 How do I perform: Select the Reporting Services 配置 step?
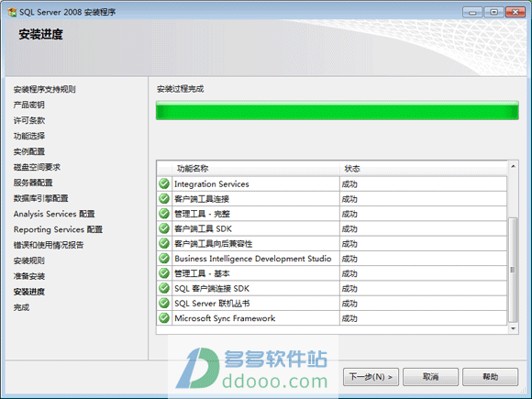pos(58,229)
